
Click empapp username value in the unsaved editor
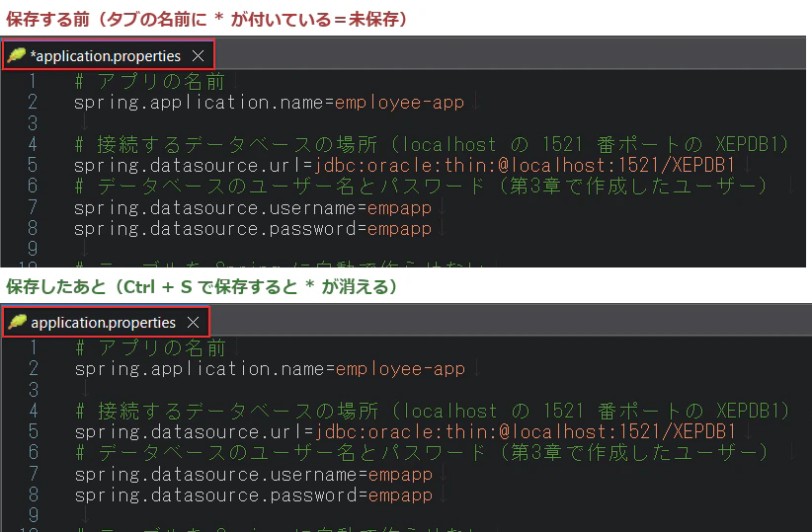(399, 207)
